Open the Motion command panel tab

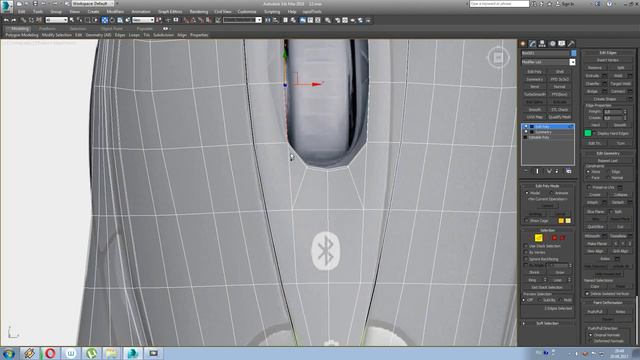[552, 44]
